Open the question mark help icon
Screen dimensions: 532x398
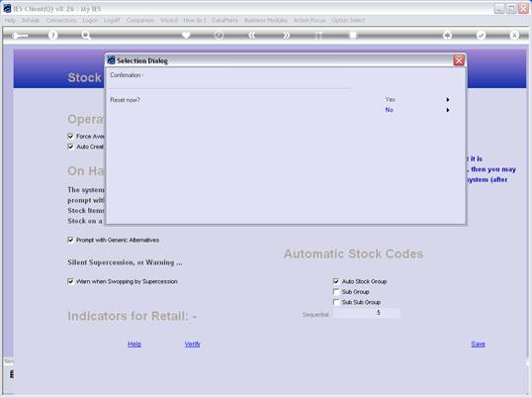52,36
